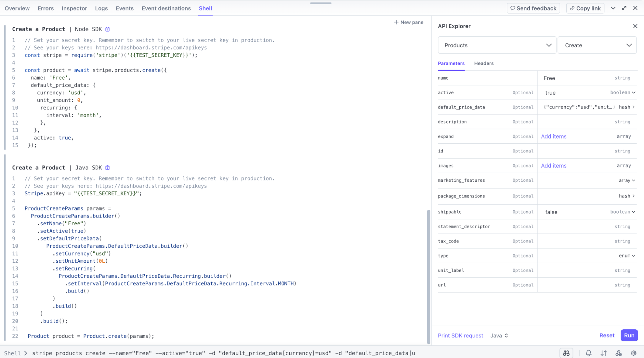Switch to the Headers tab

(484, 63)
